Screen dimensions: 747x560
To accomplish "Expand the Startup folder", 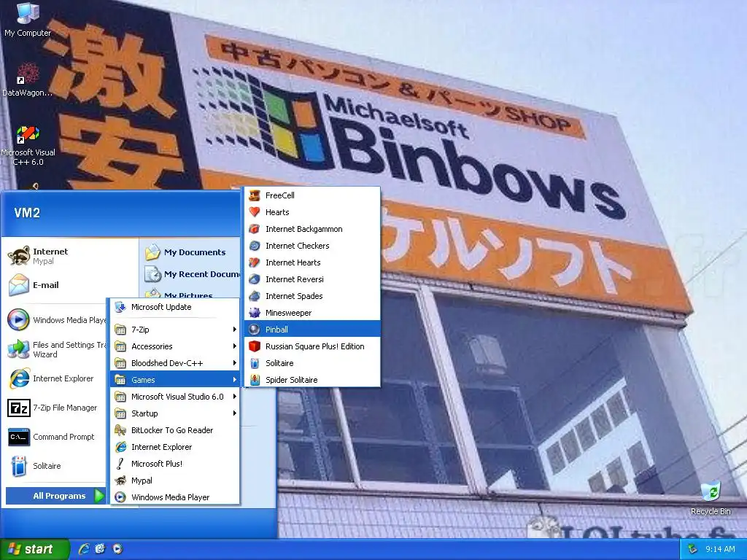I will 175,413.
